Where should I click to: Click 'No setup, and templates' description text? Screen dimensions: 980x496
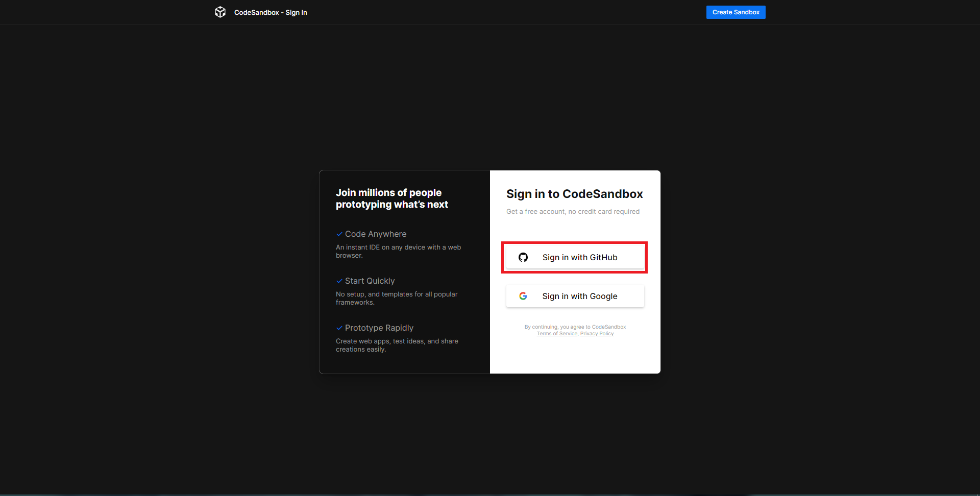(397, 298)
